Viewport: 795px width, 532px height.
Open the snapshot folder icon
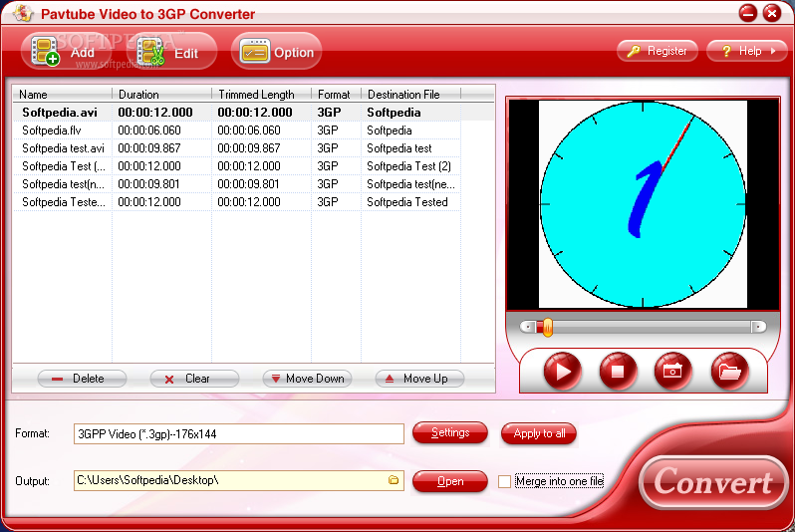point(729,372)
